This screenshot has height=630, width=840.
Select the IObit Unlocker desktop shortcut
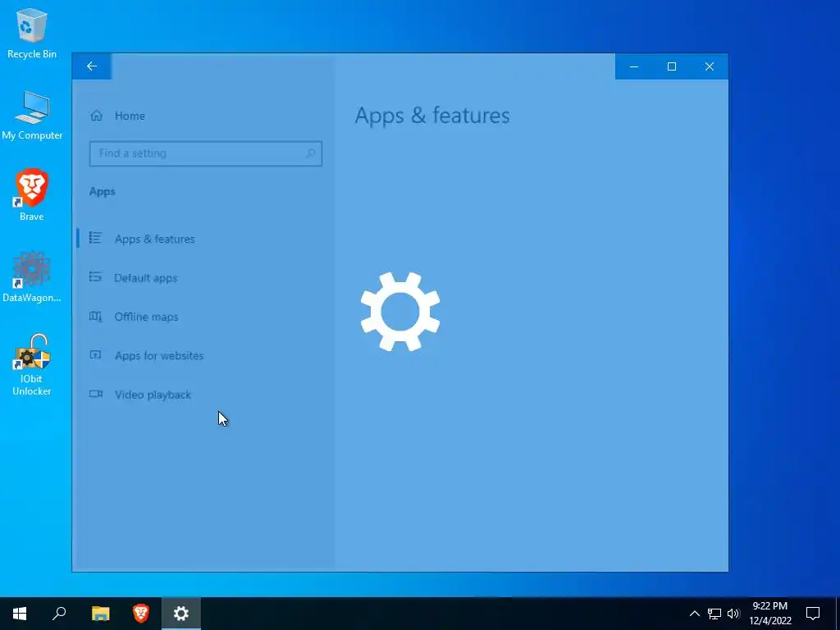(x=32, y=365)
